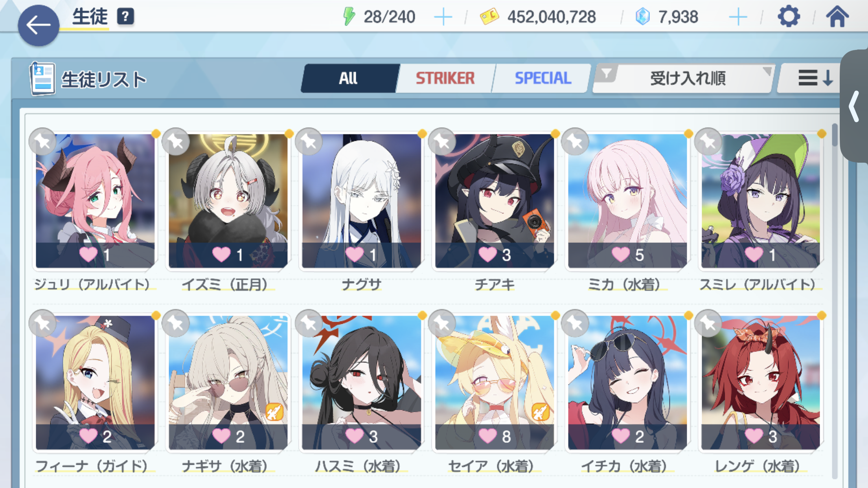This screenshot has width=868, height=488.
Task: Open ナグサ student portrait
Action: coord(361,201)
